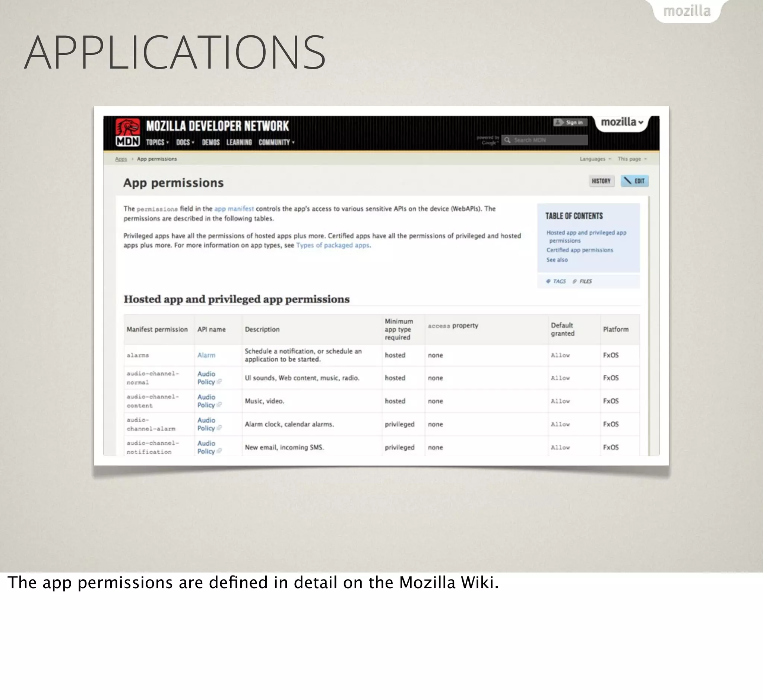
Task: Open the Languages dropdown
Action: coord(595,159)
